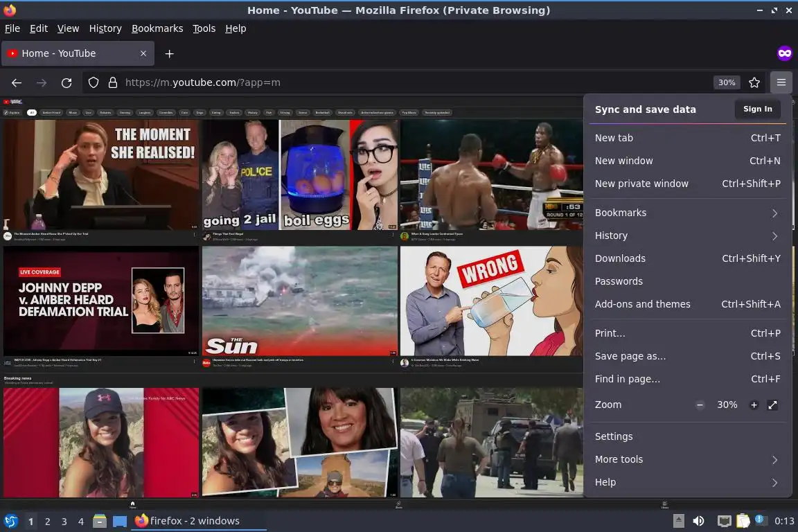Open the Johnny Depp v. Amber Heard trial thumbnail
The image size is (798, 532).
(101, 301)
